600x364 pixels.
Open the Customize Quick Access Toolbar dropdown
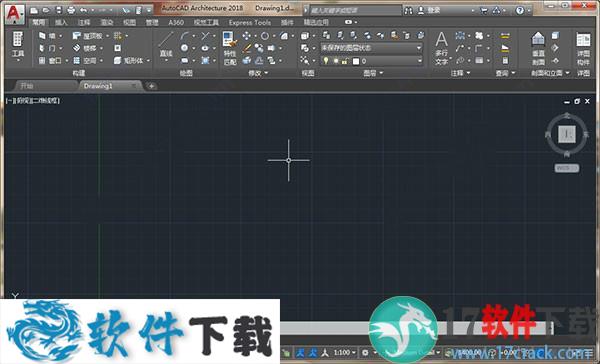pos(149,10)
